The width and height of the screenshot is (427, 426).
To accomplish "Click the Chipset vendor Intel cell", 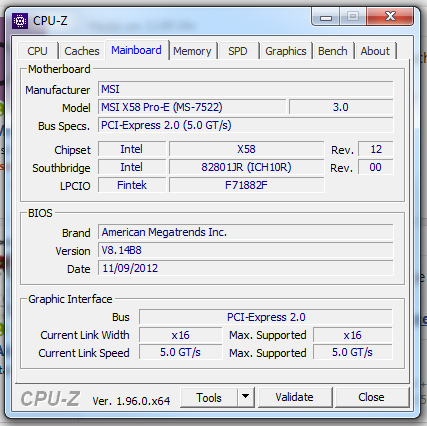I will pos(132,149).
